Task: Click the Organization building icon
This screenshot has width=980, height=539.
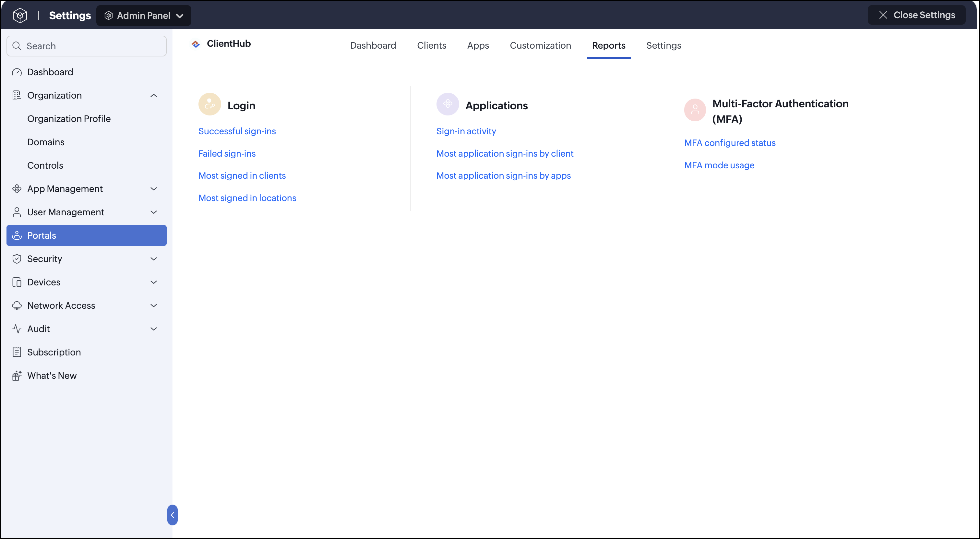Action: click(x=17, y=95)
